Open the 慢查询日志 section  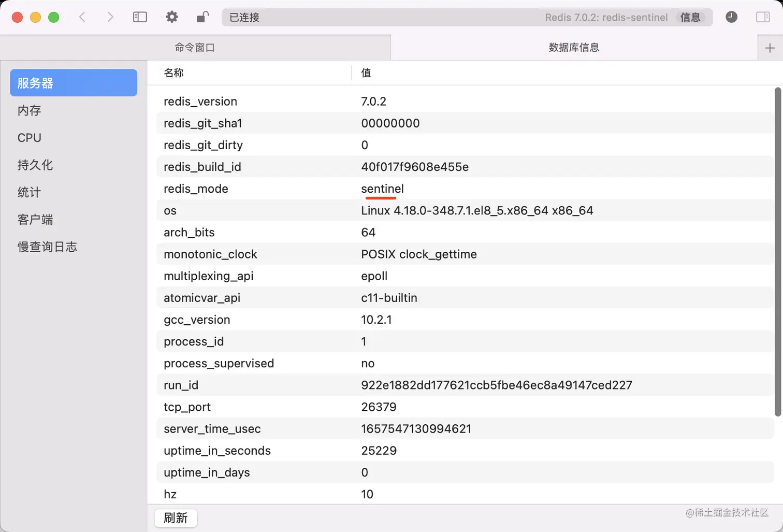(47, 247)
